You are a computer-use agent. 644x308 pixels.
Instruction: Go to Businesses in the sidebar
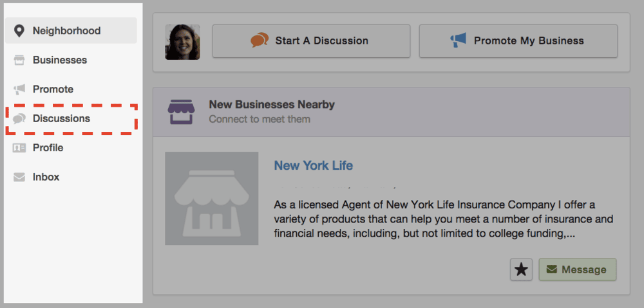[59, 60]
